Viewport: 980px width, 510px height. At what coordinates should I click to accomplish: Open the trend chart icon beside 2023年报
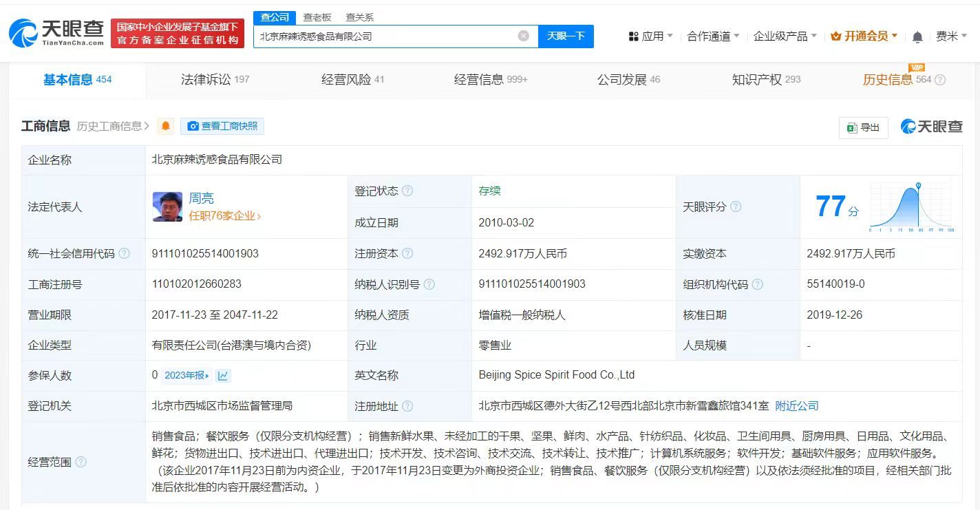coord(222,374)
